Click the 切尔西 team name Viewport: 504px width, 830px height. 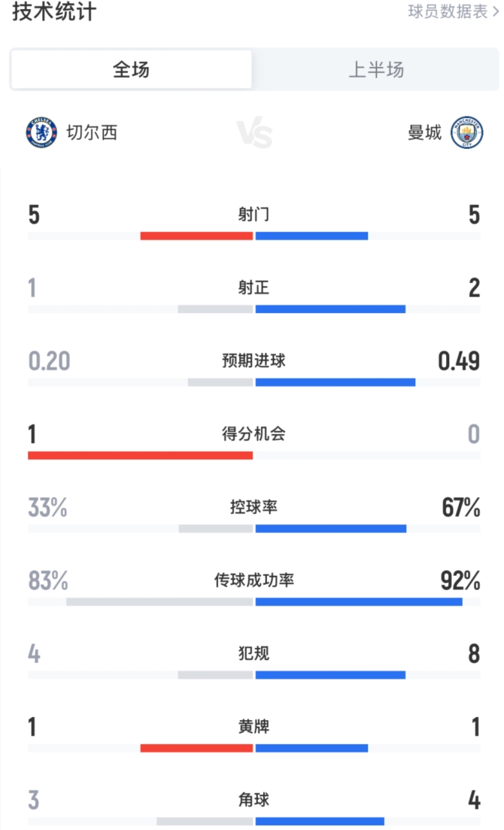coord(91,133)
